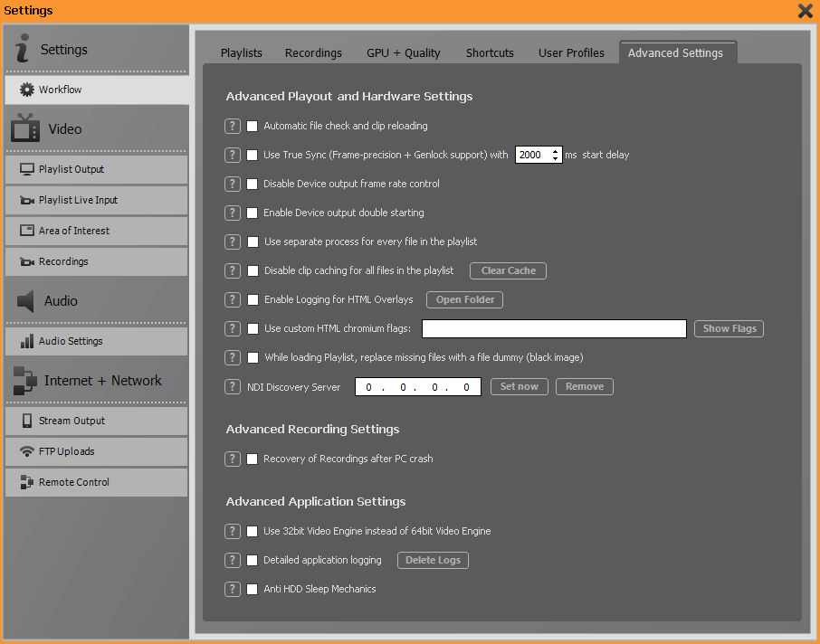Open help for 32bit Video Engine option

(x=233, y=531)
